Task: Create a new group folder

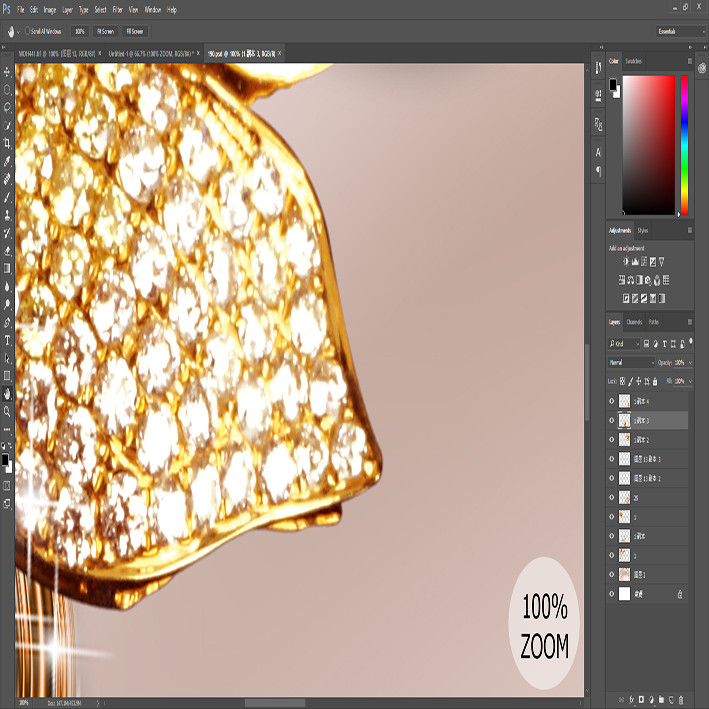Action: tap(661, 699)
